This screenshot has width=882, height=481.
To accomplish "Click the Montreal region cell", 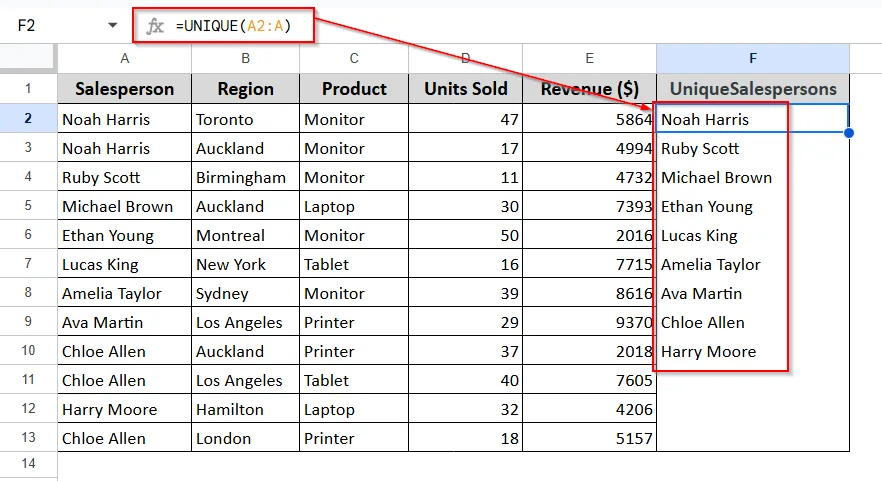I will coord(245,235).
